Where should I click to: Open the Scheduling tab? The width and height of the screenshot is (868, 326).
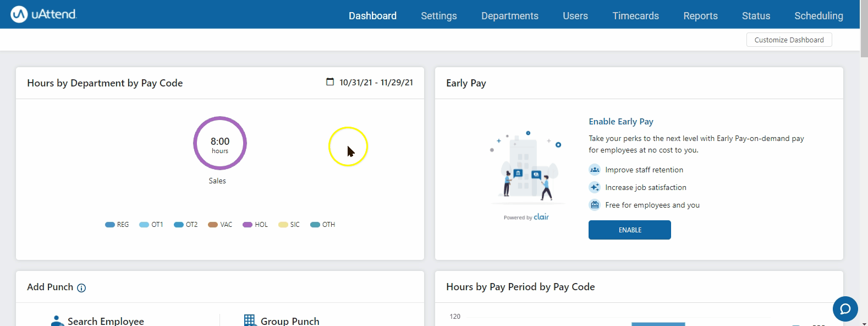818,16
